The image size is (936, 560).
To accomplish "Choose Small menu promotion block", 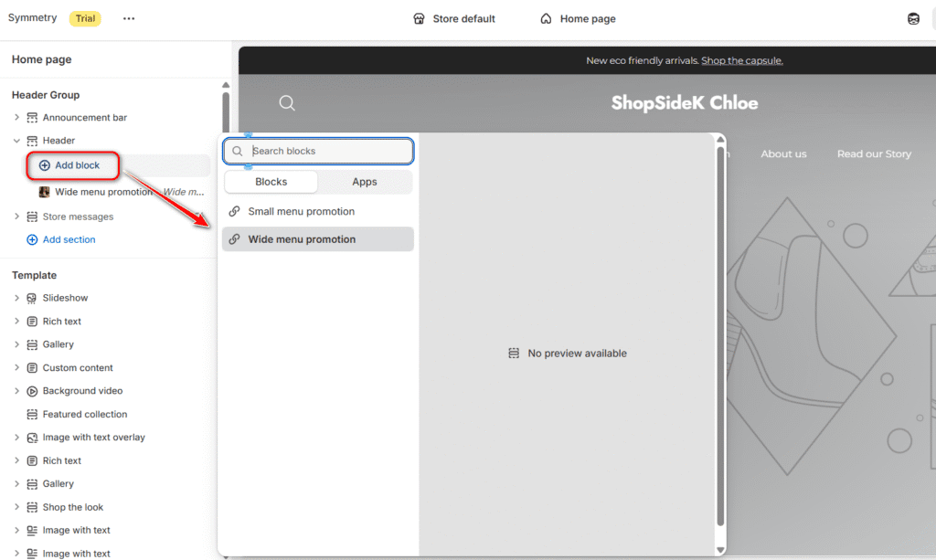I will pos(301,211).
